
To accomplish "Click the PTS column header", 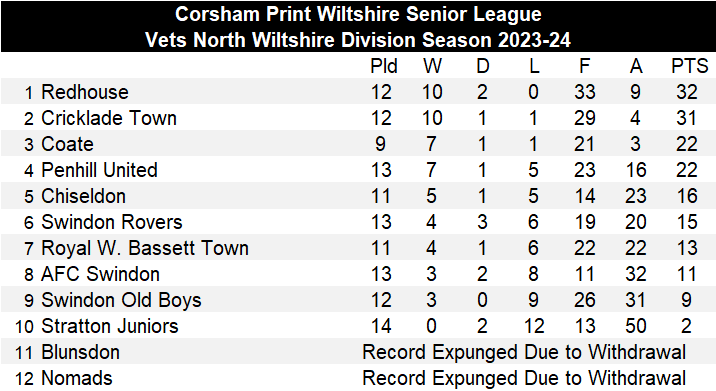I will [x=689, y=66].
